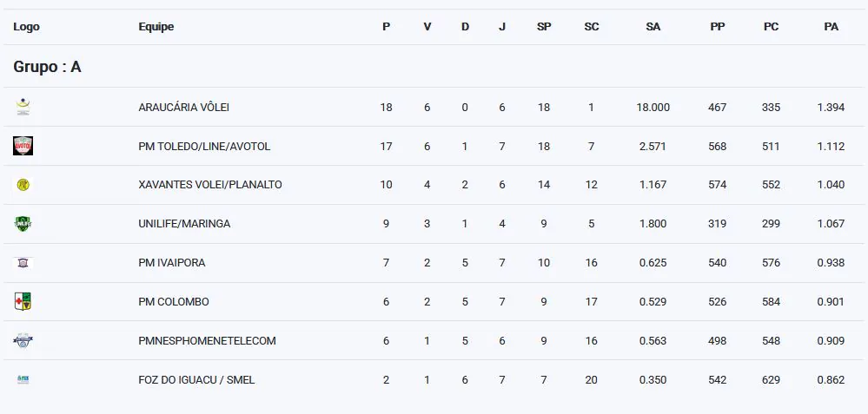The height and width of the screenshot is (414, 868).
Task: Click the PM COLOMBO team name
Action: [x=174, y=302]
